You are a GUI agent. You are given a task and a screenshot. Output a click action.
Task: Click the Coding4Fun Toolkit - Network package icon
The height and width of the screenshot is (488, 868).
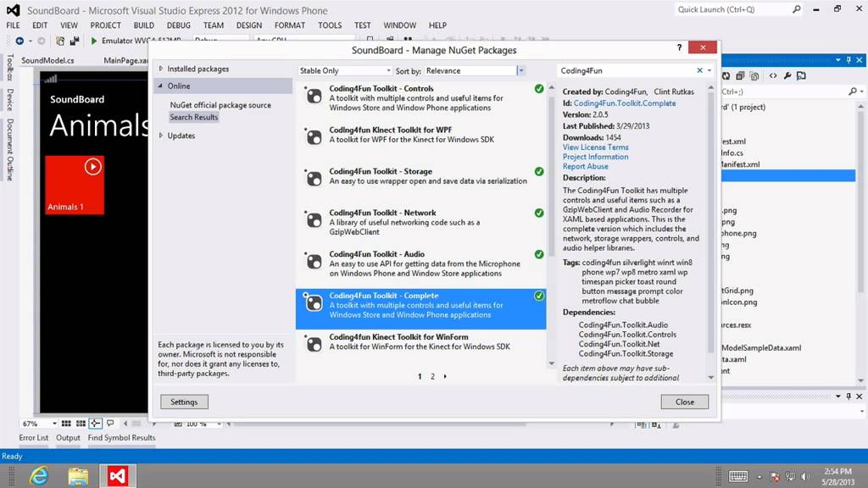tap(314, 220)
